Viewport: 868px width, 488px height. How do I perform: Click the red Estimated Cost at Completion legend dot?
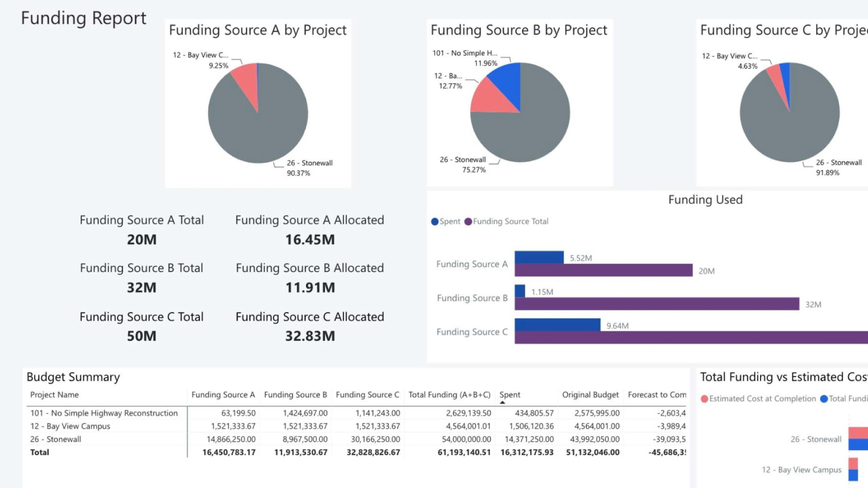[704, 399]
